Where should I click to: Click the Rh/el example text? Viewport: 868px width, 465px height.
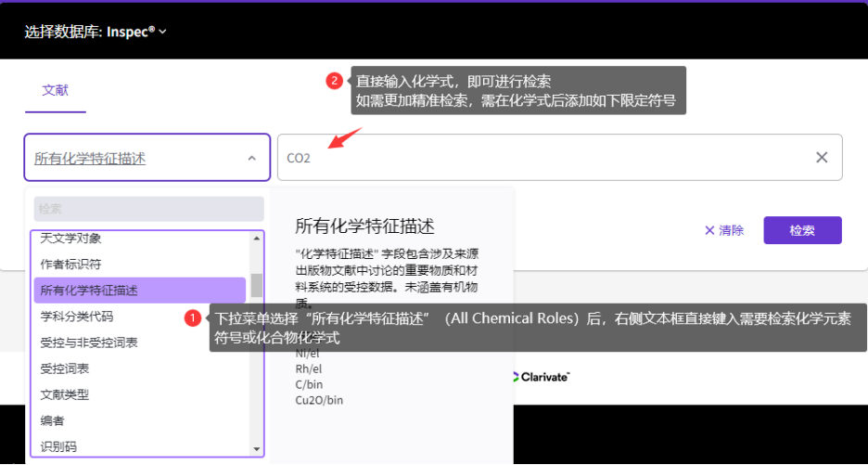point(309,368)
